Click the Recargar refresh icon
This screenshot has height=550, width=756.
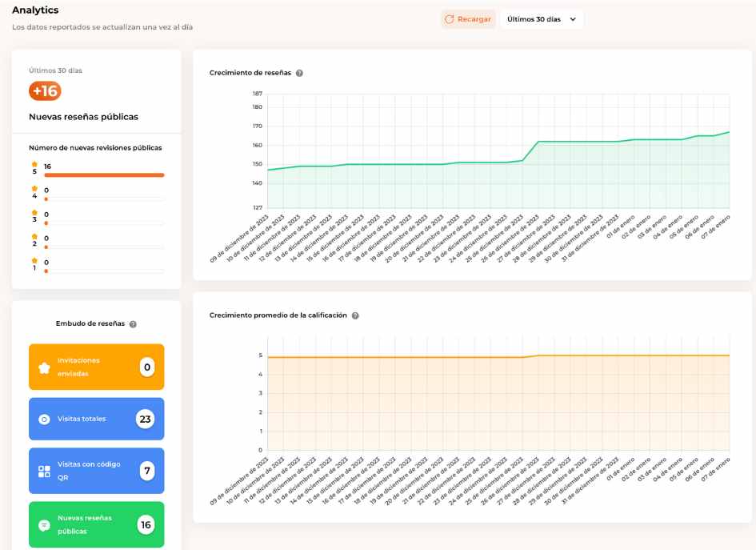click(x=450, y=19)
